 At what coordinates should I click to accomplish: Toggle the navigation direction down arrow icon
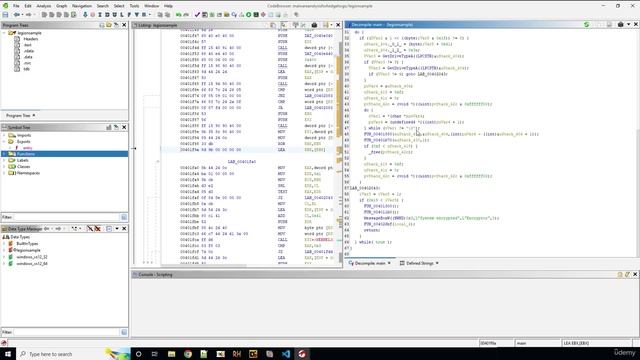point(85,15)
